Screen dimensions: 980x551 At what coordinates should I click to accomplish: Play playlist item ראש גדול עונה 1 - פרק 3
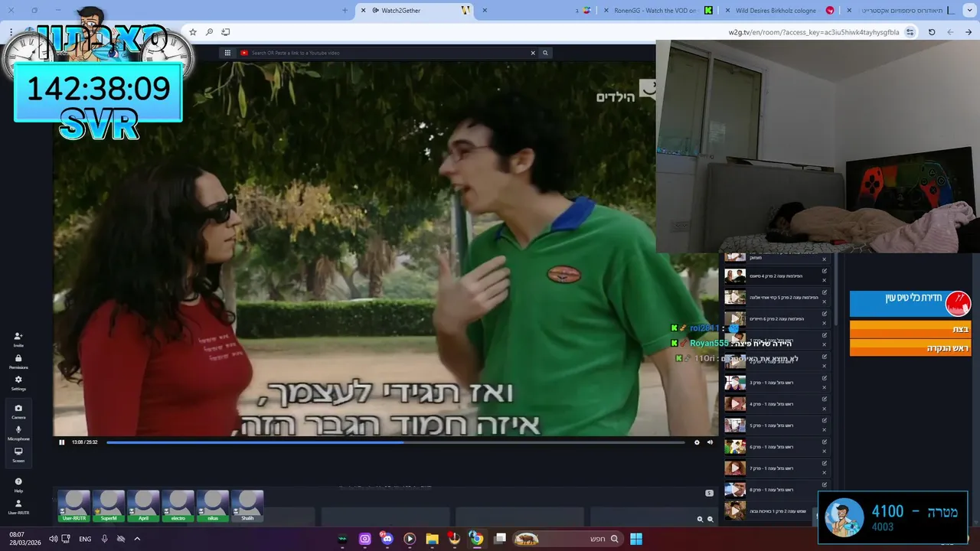click(x=735, y=383)
